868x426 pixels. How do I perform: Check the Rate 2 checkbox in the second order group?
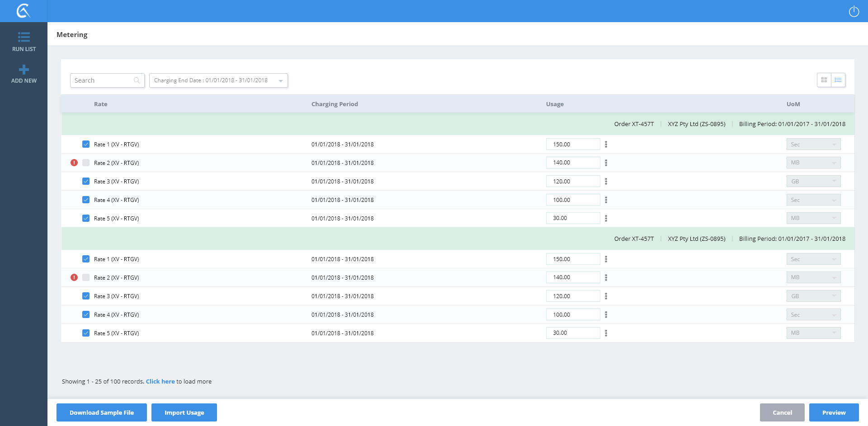click(86, 277)
